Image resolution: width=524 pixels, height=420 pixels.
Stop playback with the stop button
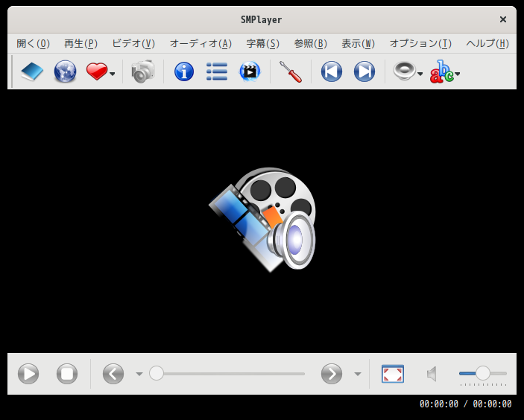click(x=67, y=374)
